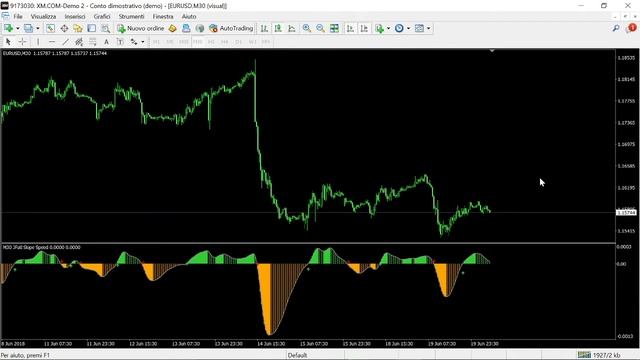Open MetaEditor with the yellow book icon
The width and height of the screenshot is (640, 360).
(x=173, y=28)
